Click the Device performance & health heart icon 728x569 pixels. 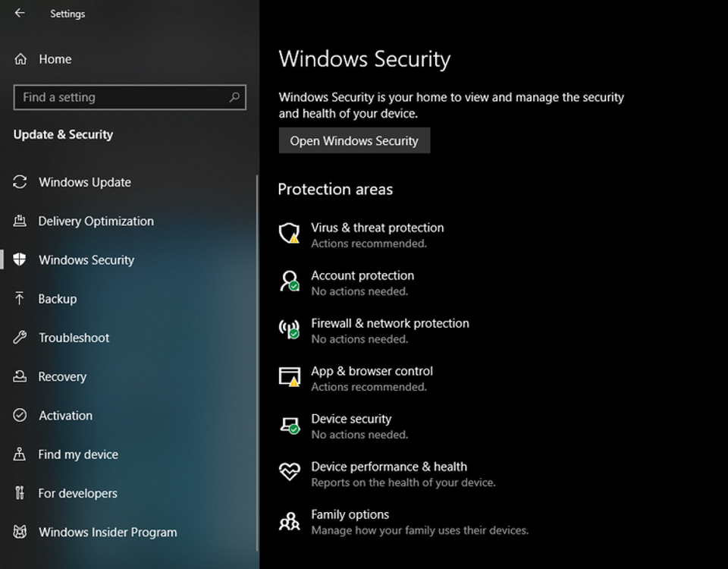(x=289, y=472)
